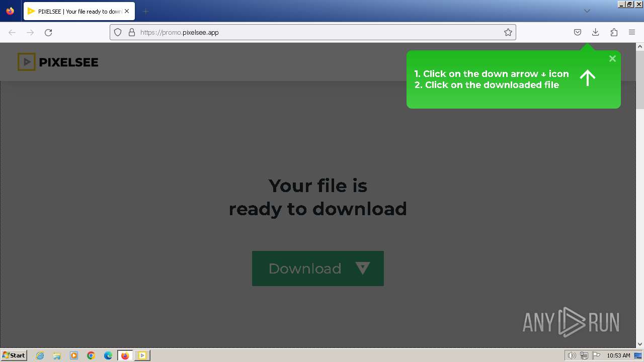Open the Extensions puzzle icon
This screenshot has height=362, width=644.
coord(614,32)
